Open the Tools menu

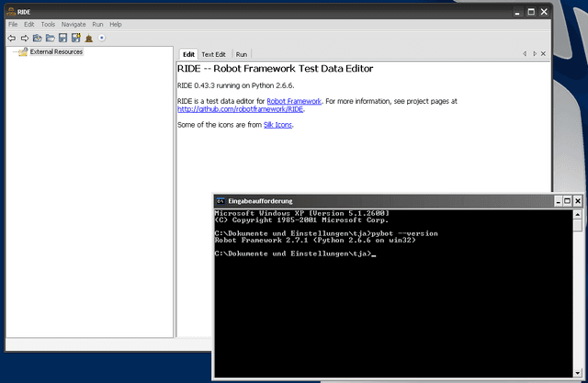(x=48, y=24)
